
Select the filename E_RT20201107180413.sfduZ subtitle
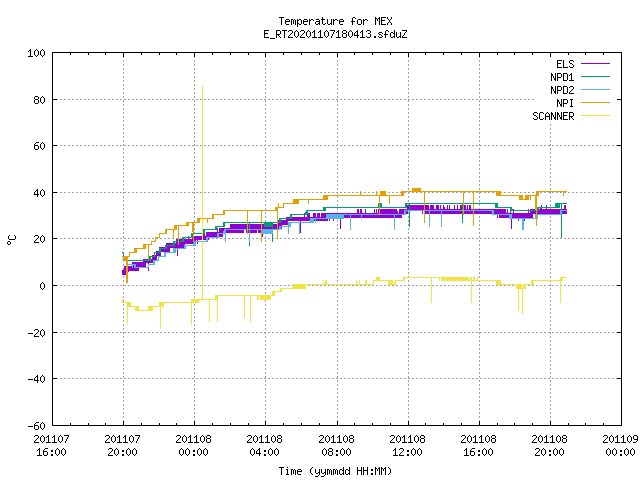[335, 34]
